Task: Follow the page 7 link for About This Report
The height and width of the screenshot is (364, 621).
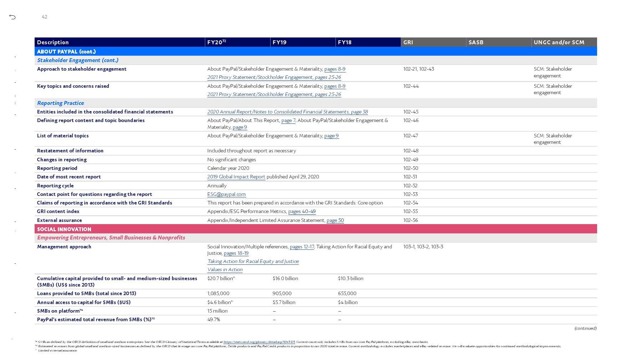Action: click(x=288, y=121)
